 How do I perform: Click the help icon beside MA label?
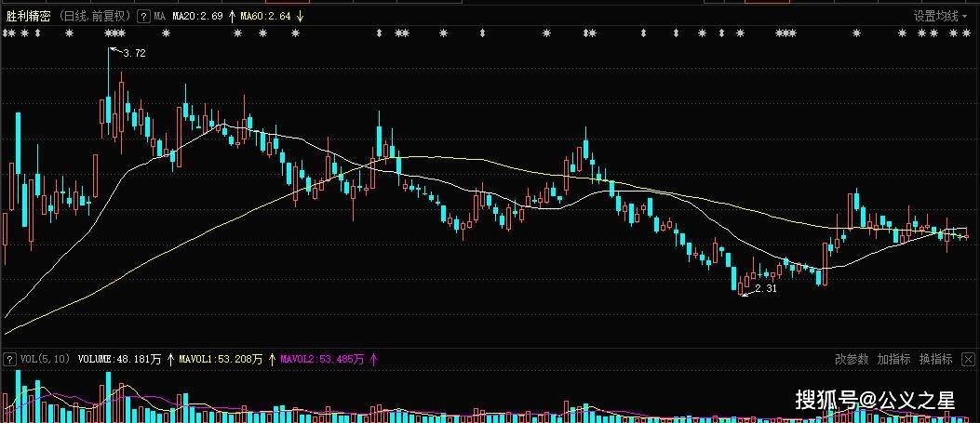click(142, 17)
